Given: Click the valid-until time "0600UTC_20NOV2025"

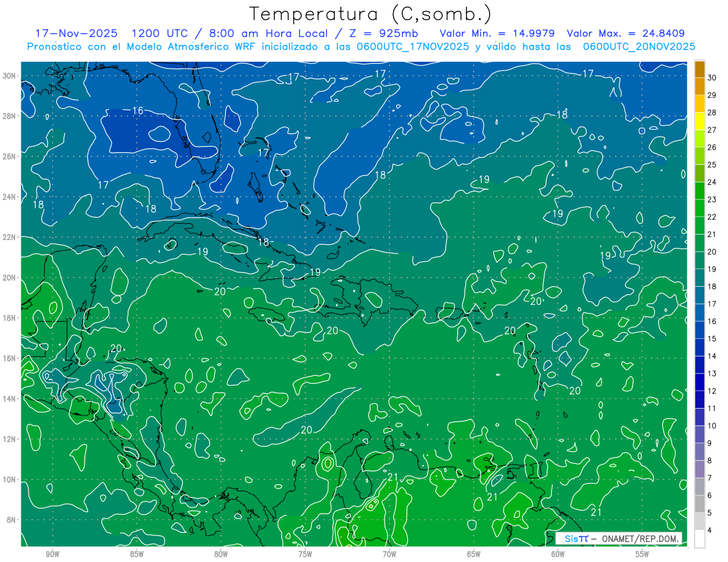Looking at the screenshot, I should pyautogui.click(x=639, y=46).
